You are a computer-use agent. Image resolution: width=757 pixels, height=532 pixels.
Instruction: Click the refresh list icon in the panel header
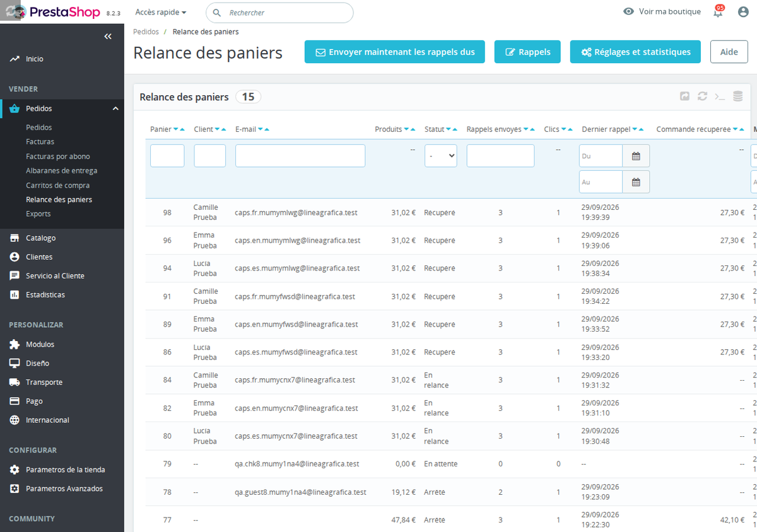(702, 96)
